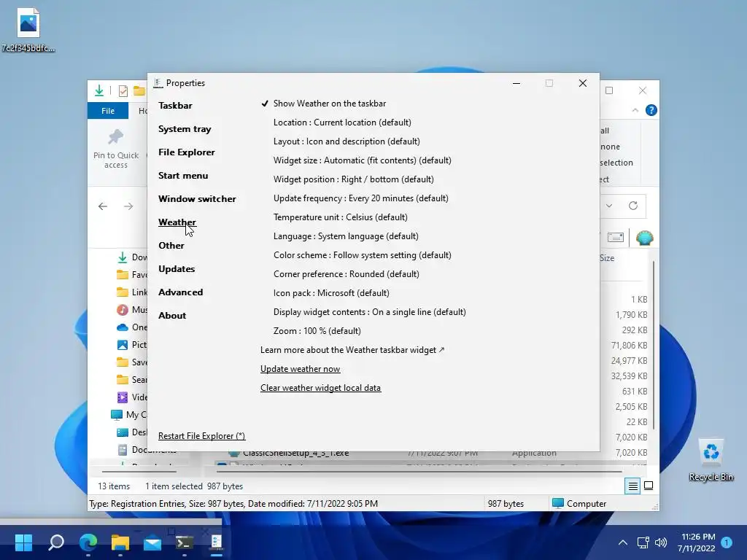The height and width of the screenshot is (560, 747).
Task: Change Icon pack Microsoft setting
Action: pos(331,293)
